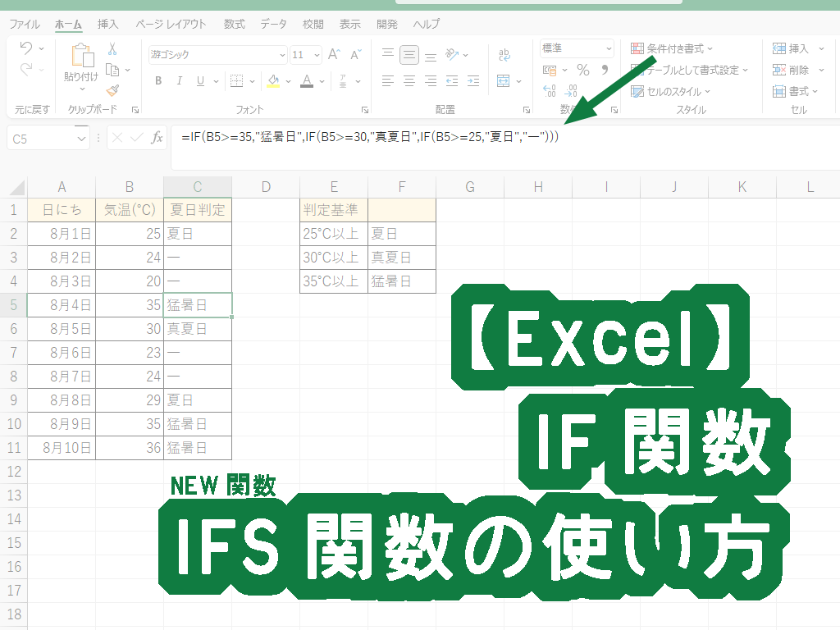Click the Copy icon
The image size is (840, 630).
click(112, 70)
